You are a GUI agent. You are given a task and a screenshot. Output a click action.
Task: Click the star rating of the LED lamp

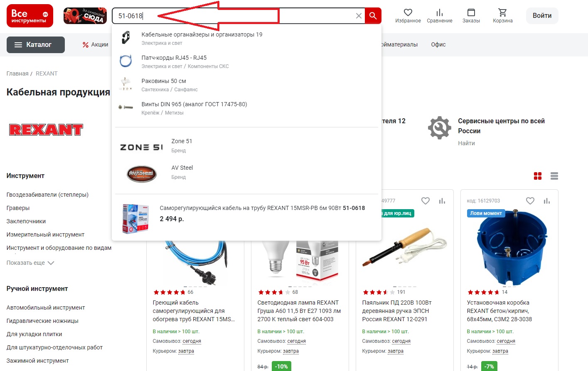(274, 292)
